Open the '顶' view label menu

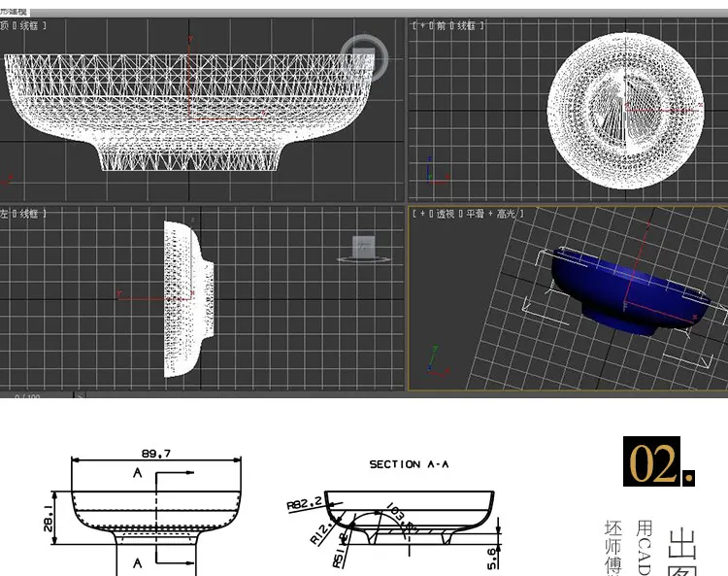pos(4,25)
